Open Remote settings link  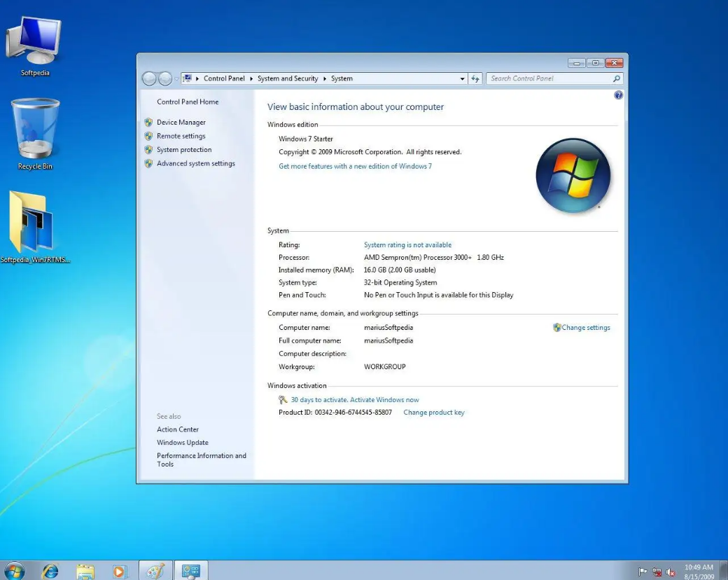pos(181,136)
